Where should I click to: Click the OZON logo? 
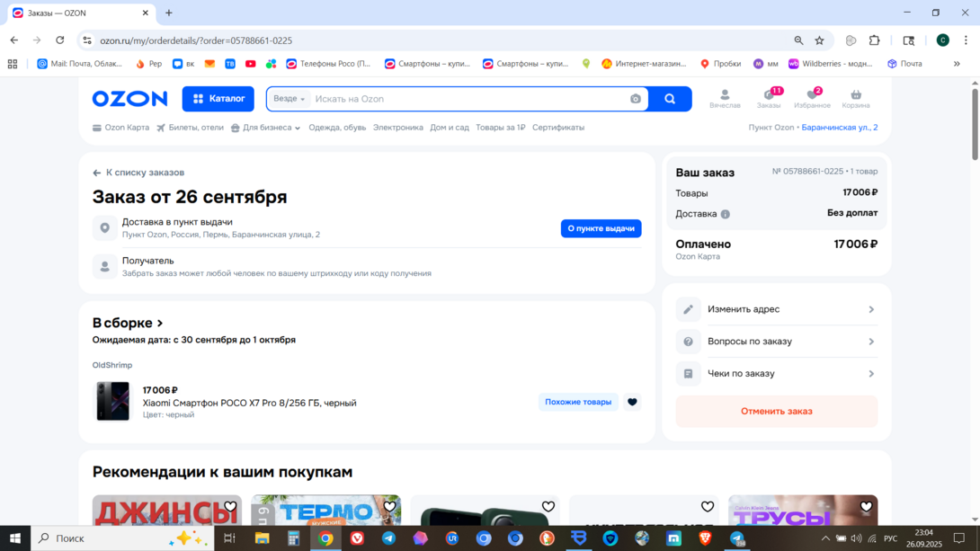[129, 99]
